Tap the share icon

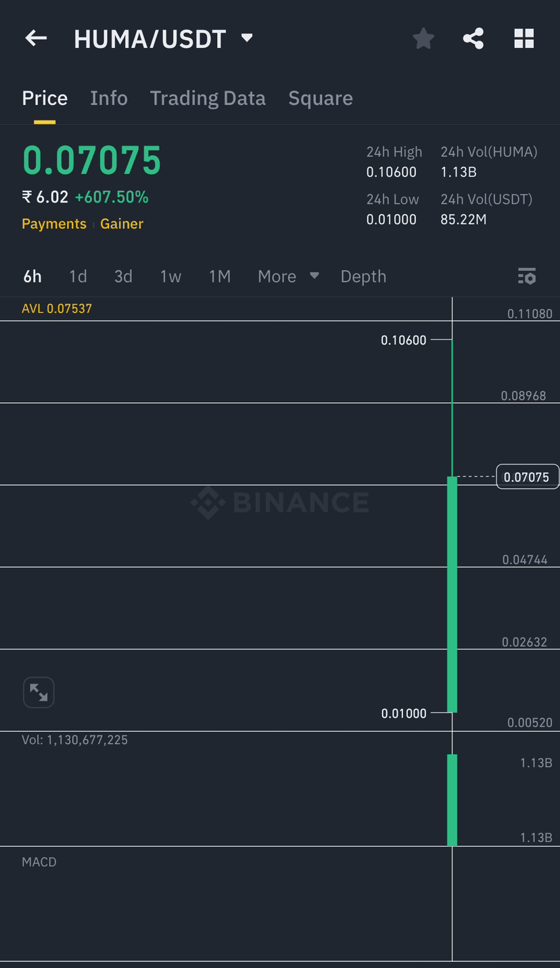click(x=473, y=39)
